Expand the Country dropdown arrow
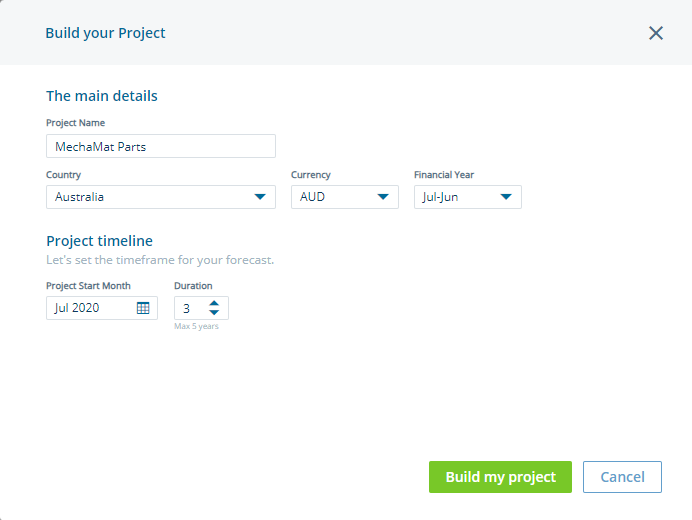 click(x=260, y=197)
